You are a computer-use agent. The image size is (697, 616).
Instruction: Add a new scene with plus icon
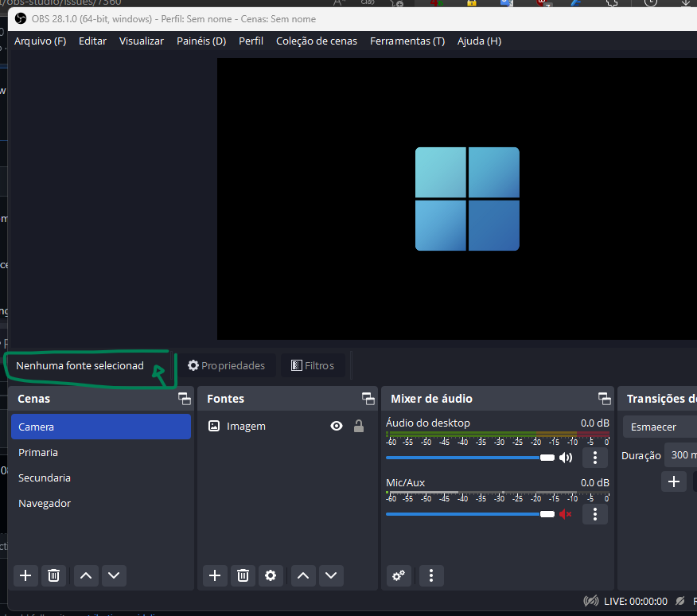(x=25, y=575)
